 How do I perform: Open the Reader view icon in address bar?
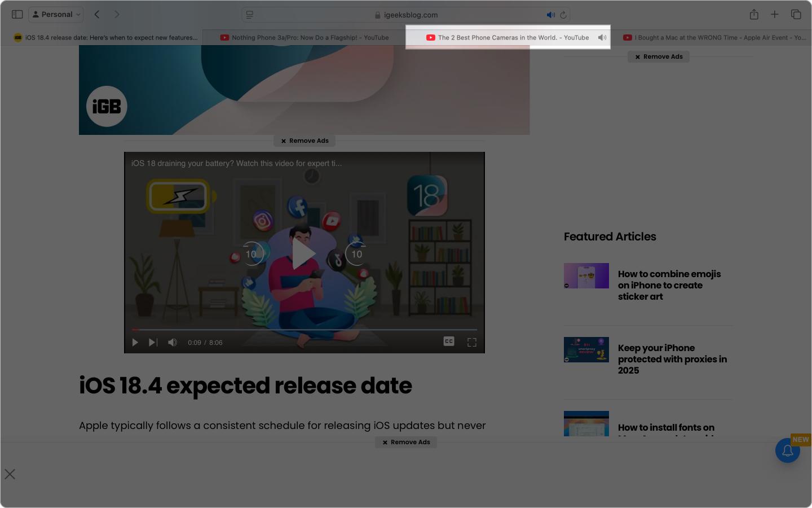point(250,15)
